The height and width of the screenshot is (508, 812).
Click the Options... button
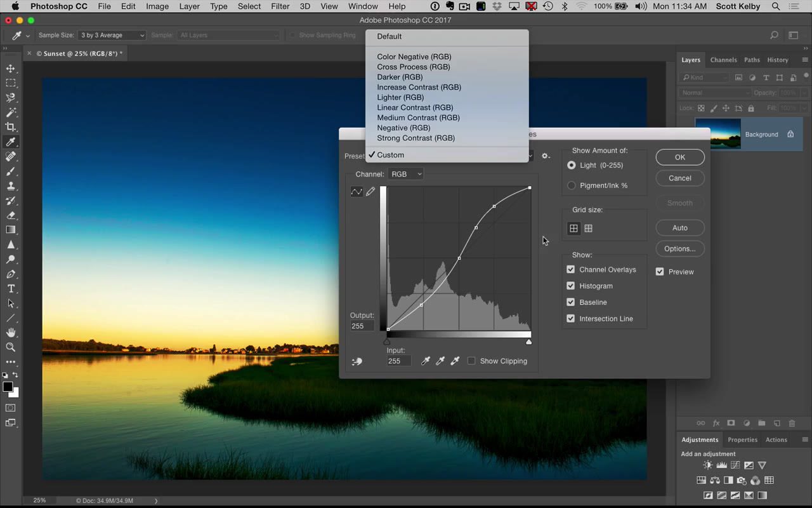(679, 248)
